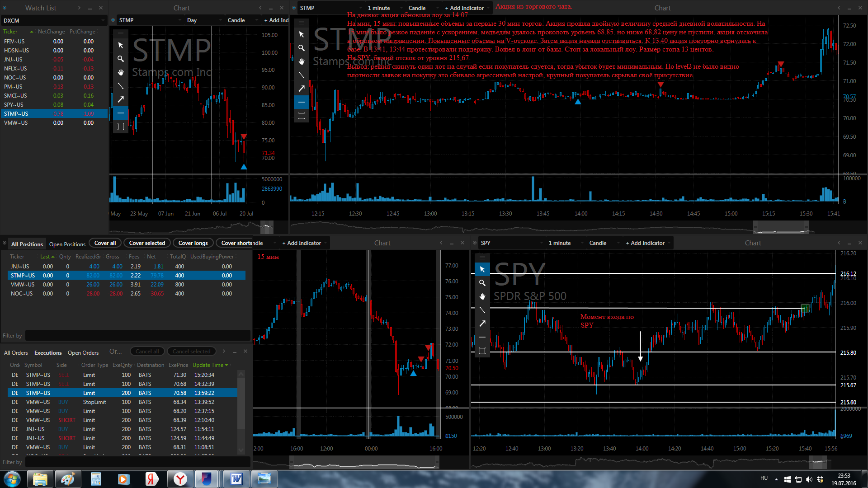Image resolution: width=868 pixels, height=488 pixels.
Task: Click Cancel selected button
Action: coord(191,351)
